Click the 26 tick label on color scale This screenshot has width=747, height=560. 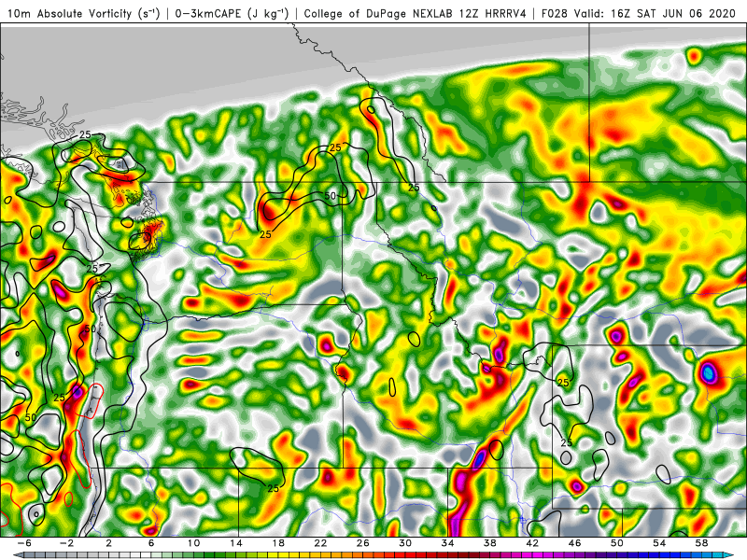(x=363, y=543)
